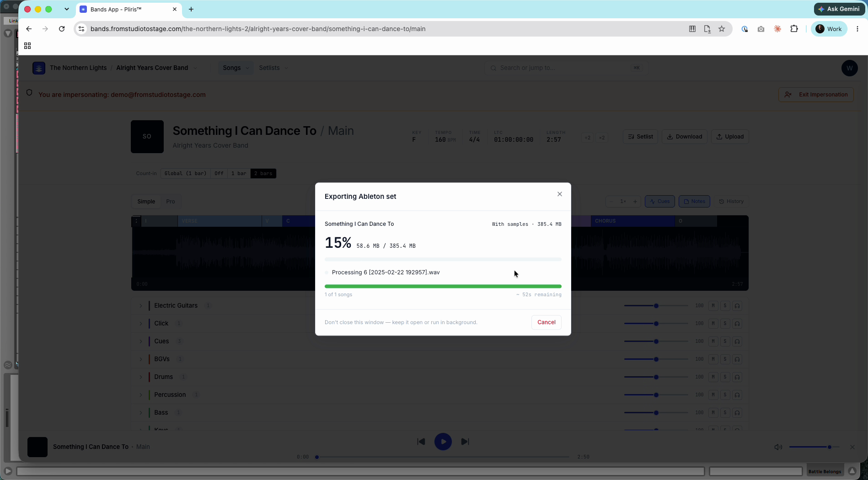The image size is (868, 480).
Task: Click Exit Impersonation
Action: pyautogui.click(x=816, y=95)
